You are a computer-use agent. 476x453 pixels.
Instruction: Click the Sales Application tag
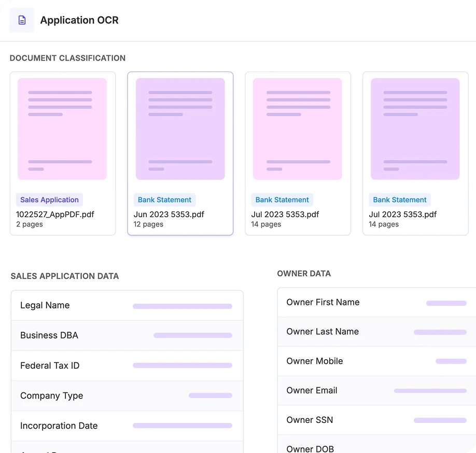point(49,200)
